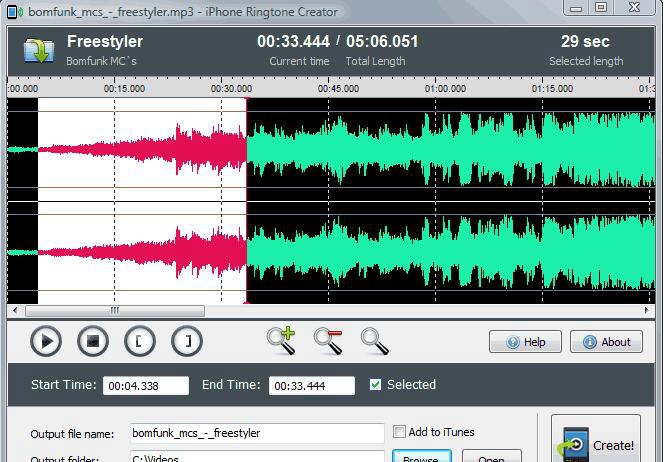664x462 pixels.
Task: Click the waveform horizontal scrollbar thumb
Action: (115, 311)
